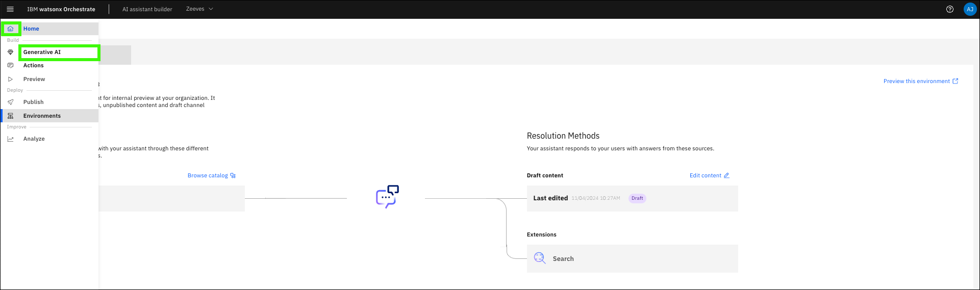Click the Last edited draft content tile

[632, 198]
